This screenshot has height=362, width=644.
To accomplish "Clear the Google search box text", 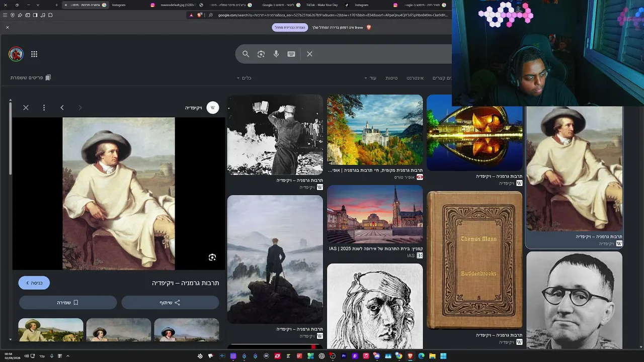I will click(x=309, y=54).
